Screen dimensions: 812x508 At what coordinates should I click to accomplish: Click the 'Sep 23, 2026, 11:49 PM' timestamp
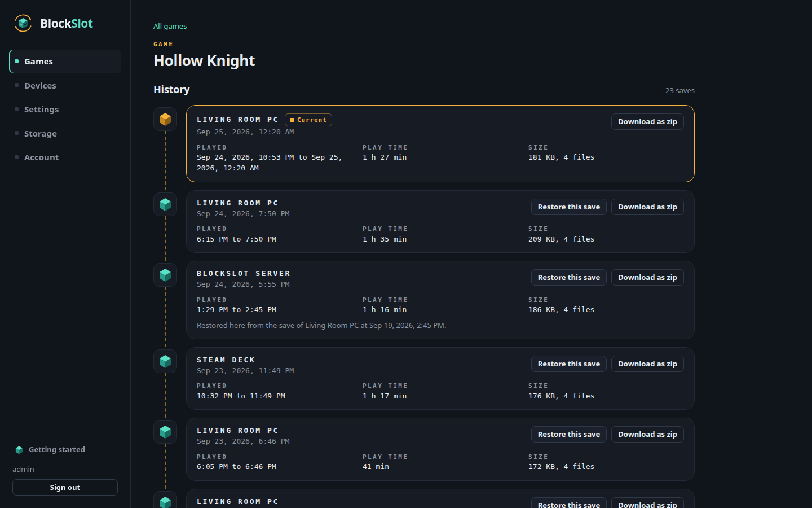[x=245, y=371]
